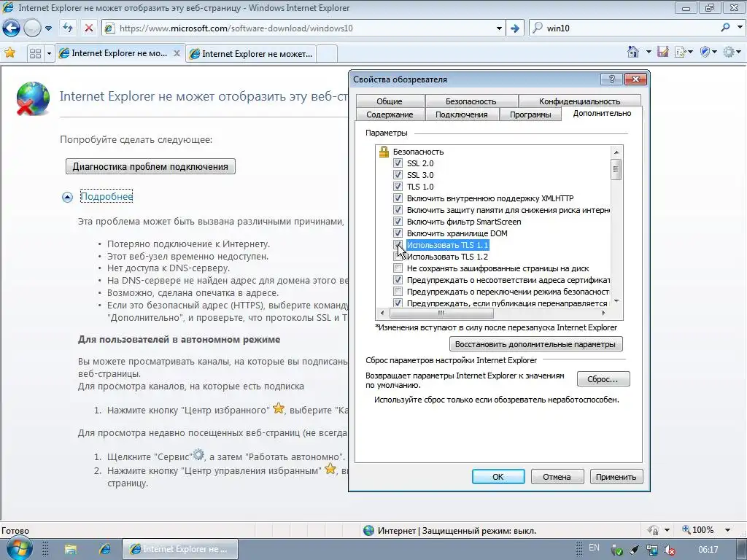747x560 pixels.
Task: Click the Home page icon
Action: pyautogui.click(x=632, y=52)
